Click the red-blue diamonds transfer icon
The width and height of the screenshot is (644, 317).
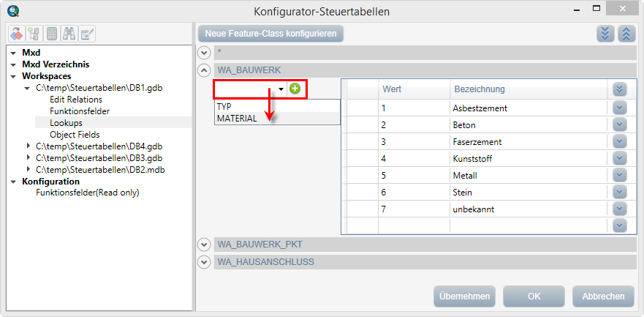pyautogui.click(x=16, y=34)
